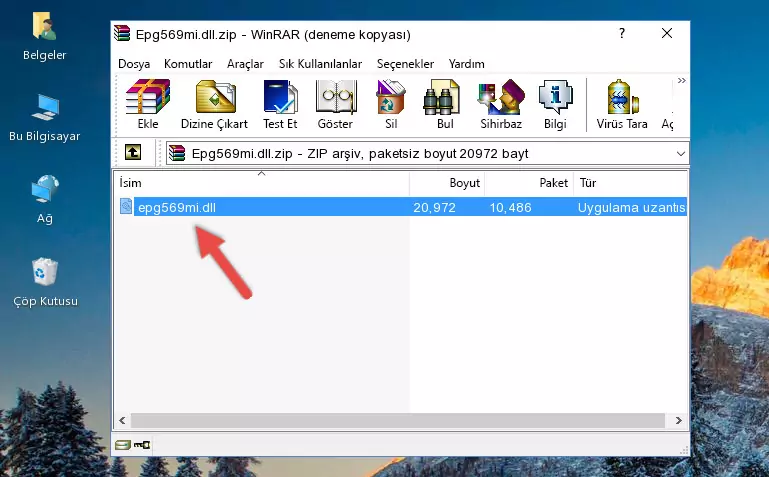Select the Belgeler desktop icon

coord(45,36)
